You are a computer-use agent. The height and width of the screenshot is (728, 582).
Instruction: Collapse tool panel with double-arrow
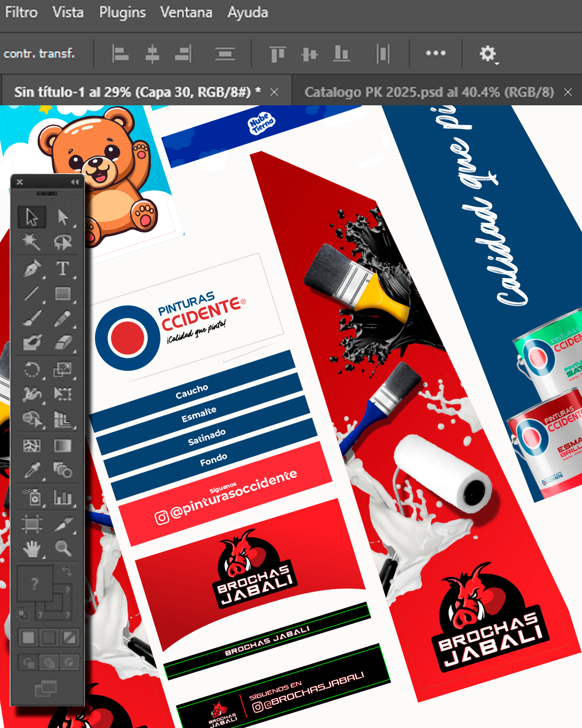click(x=75, y=182)
